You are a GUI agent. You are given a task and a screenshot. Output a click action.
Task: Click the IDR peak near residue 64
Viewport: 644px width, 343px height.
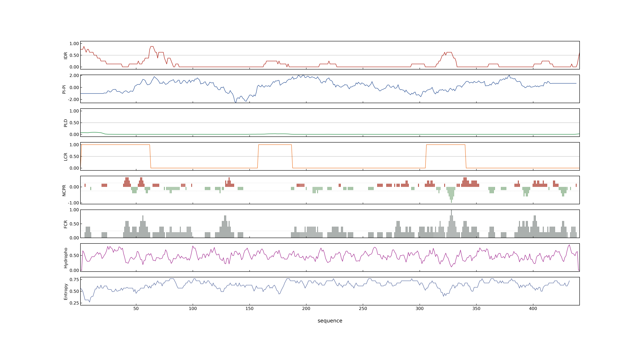(x=152, y=46)
